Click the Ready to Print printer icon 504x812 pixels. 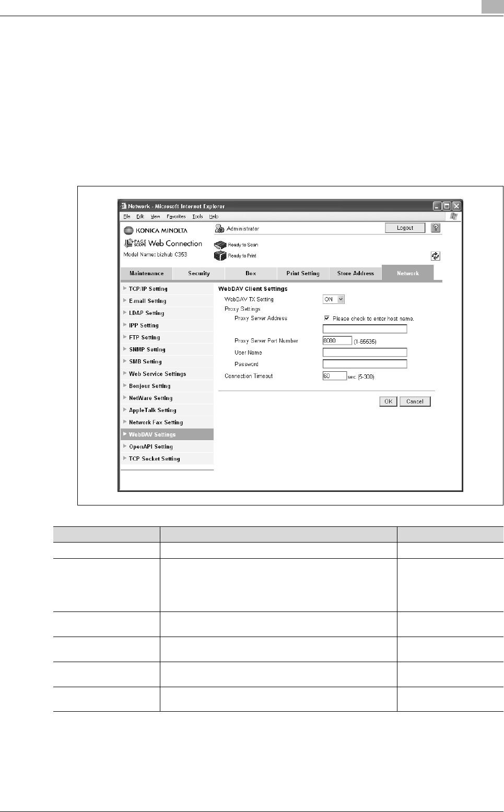tap(220, 255)
